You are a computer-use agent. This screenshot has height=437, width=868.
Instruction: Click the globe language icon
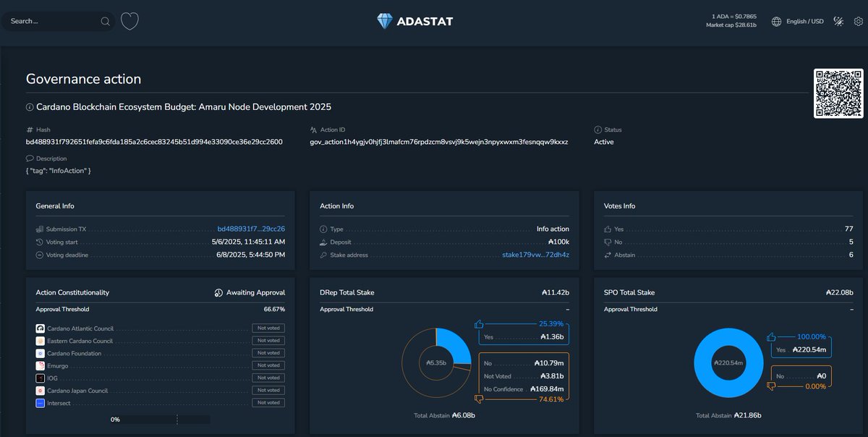coord(777,21)
